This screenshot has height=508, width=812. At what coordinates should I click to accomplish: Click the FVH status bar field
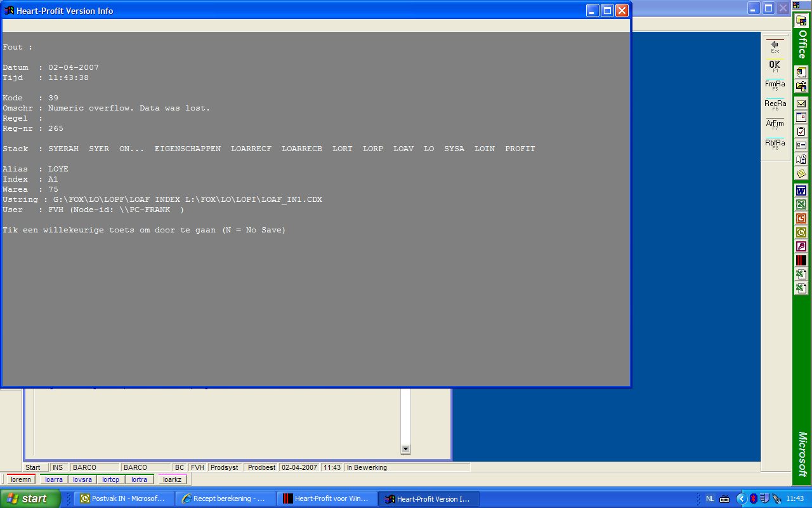coord(198,467)
